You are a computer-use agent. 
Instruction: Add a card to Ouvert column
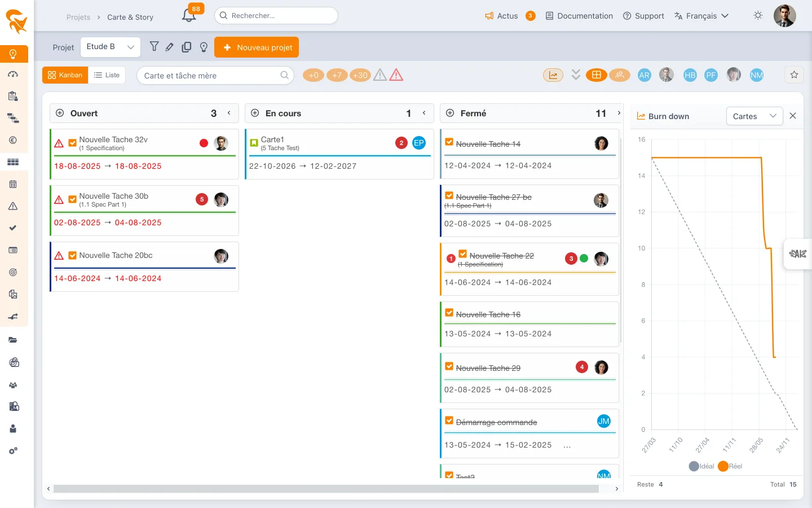pos(60,113)
